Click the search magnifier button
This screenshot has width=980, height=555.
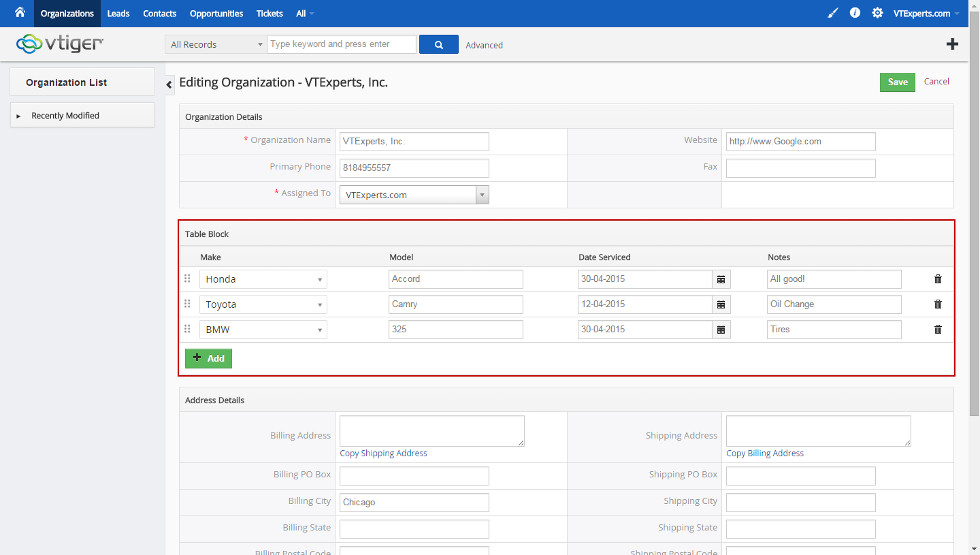[x=439, y=44]
